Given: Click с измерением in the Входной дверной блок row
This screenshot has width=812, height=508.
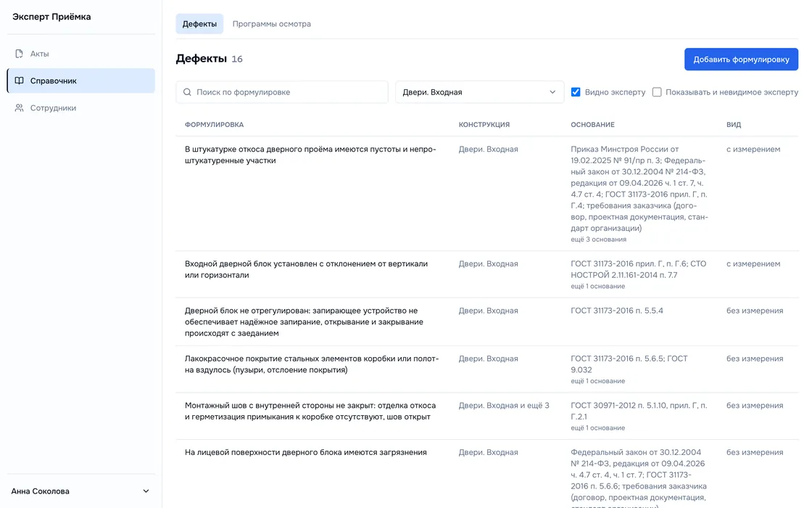Looking at the screenshot, I should point(753,264).
